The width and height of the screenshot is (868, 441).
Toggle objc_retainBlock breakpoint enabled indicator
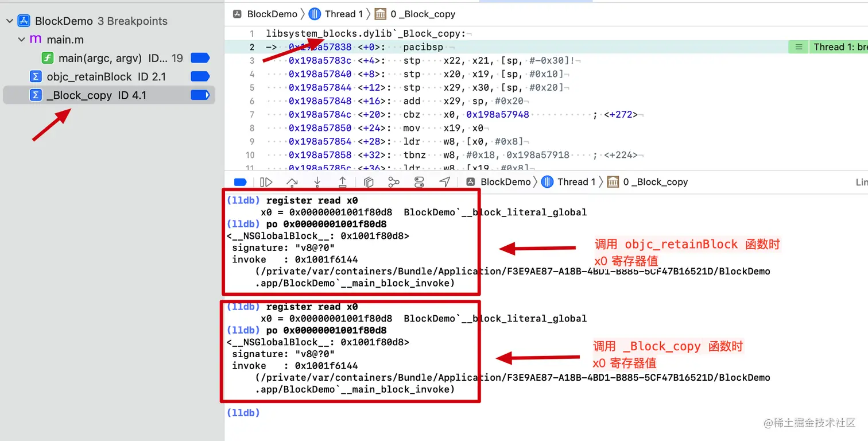point(200,76)
